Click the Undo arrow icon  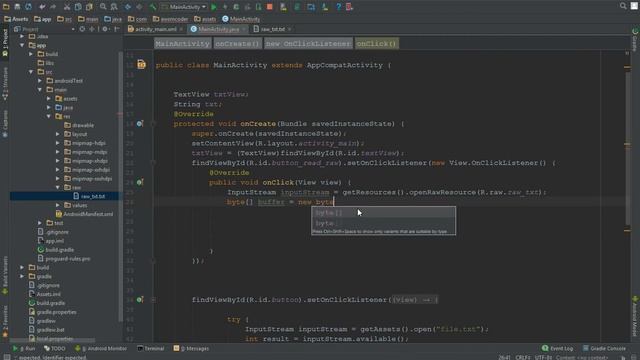[x=42, y=7]
